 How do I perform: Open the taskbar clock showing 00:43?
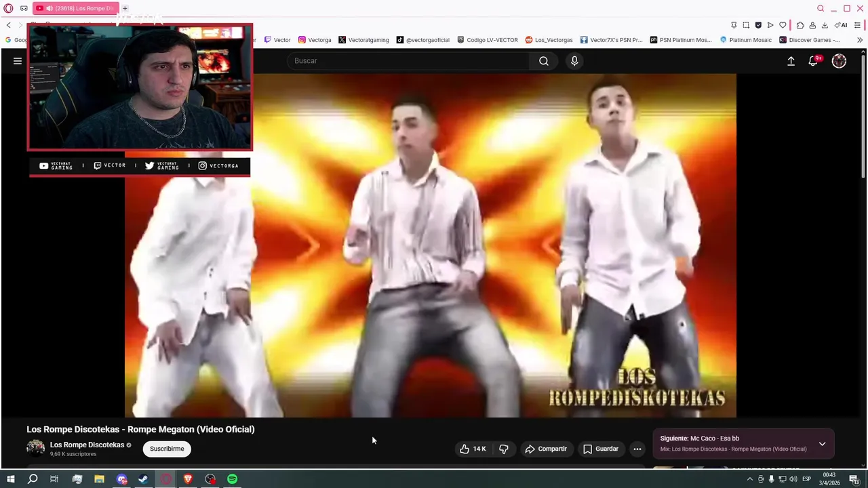point(829,479)
